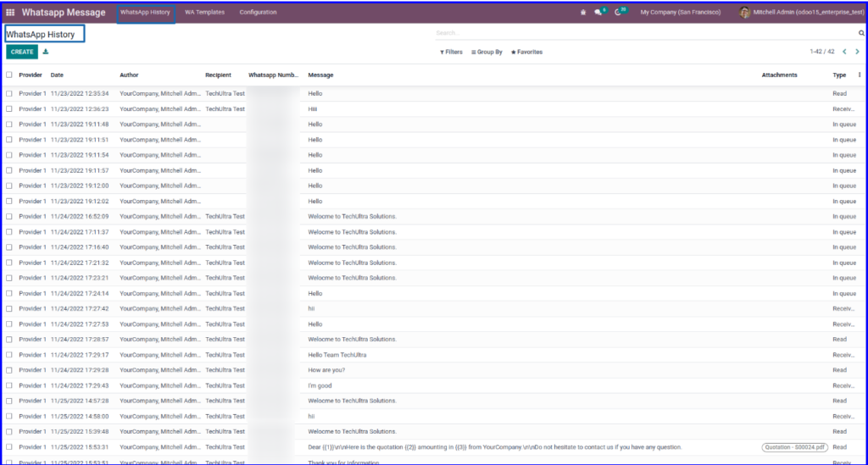
Task: Sort by the Date column header
Action: pyautogui.click(x=57, y=75)
